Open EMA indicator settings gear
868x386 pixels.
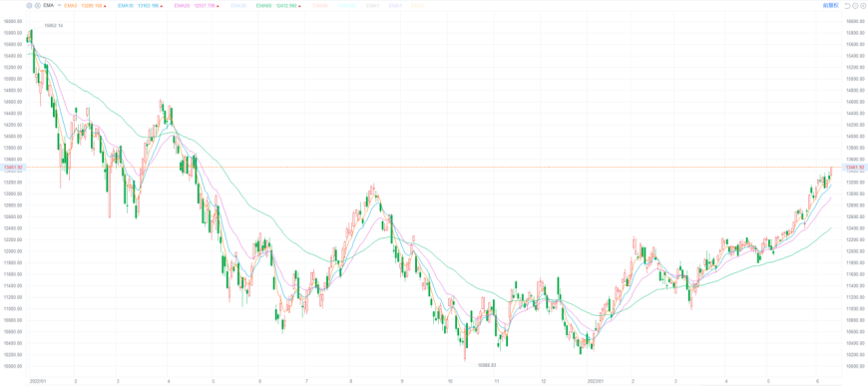[x=29, y=6]
